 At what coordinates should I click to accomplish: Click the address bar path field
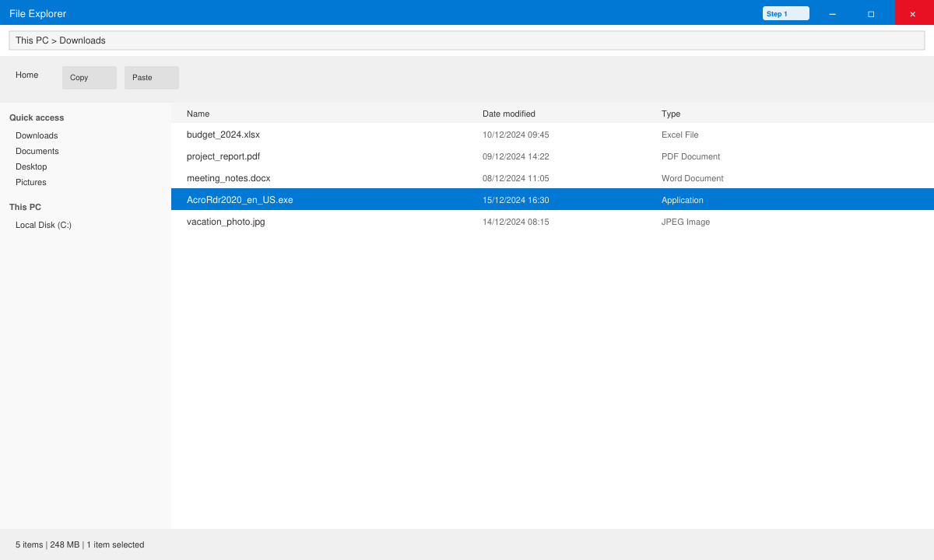467,40
